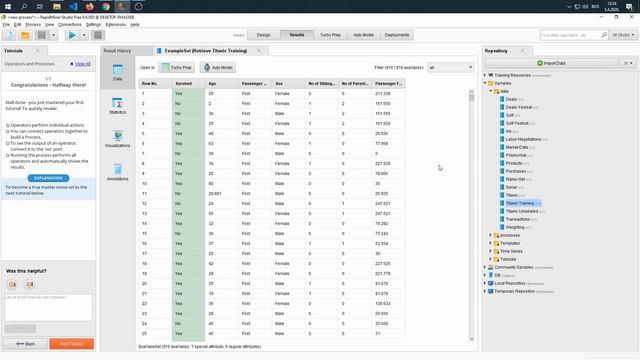
Task: Expand the processes folder
Action: tap(491, 235)
